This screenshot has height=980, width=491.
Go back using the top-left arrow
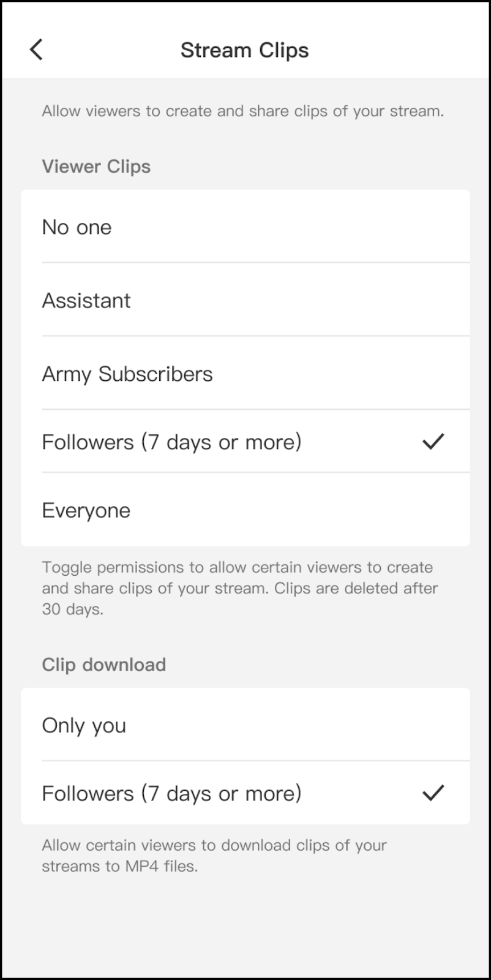click(x=37, y=50)
